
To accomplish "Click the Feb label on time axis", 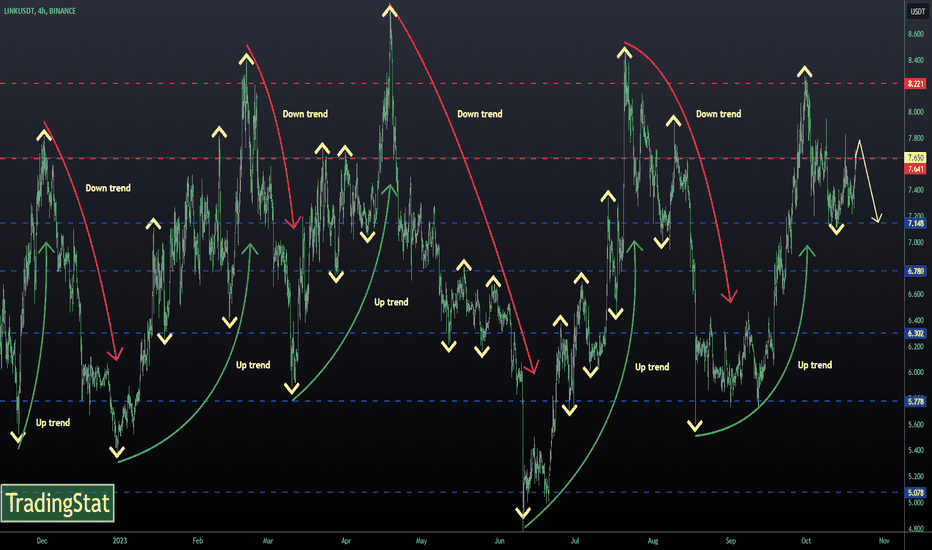I will tap(197, 541).
